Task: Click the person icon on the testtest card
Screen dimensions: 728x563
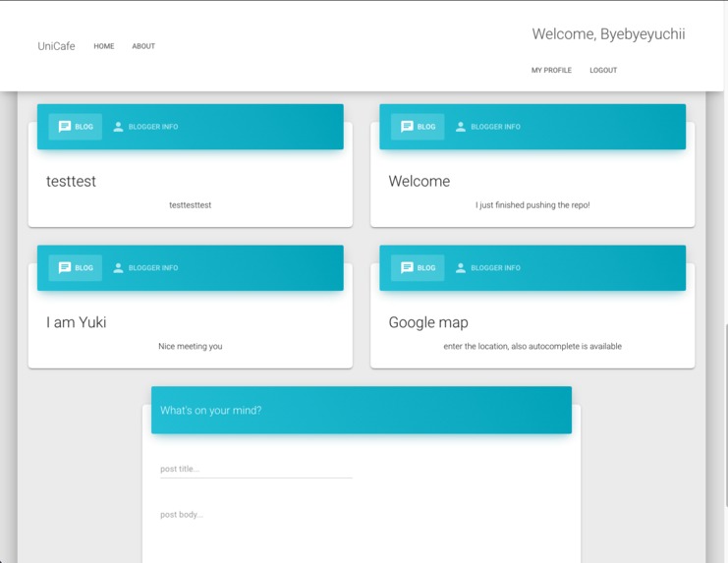Action: pos(119,127)
